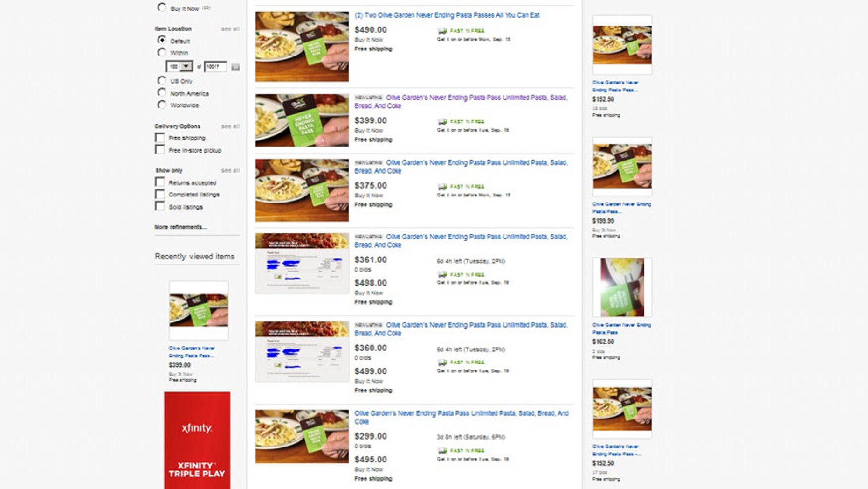The image size is (868, 489).
Task: Click the Fast 'N Free truck icon on $375.00 listing
Action: [442, 186]
